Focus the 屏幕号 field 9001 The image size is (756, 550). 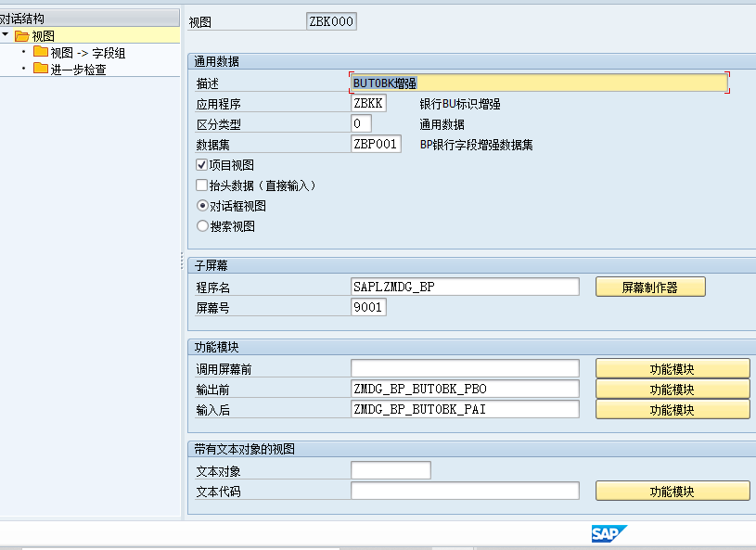pos(368,307)
